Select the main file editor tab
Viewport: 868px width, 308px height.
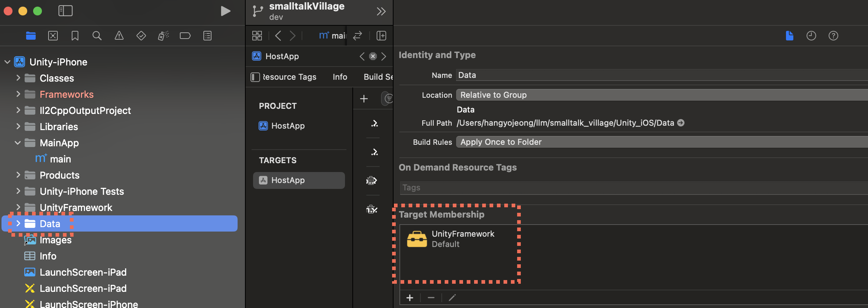332,36
